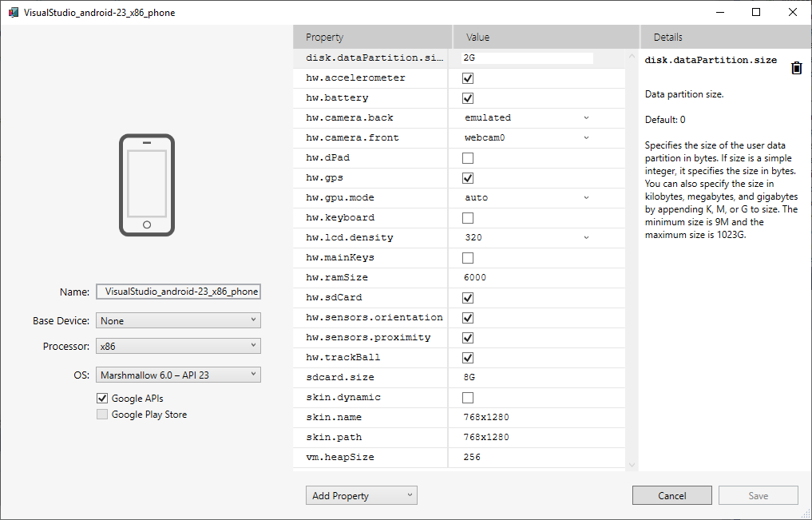
Task: Open hw.camera.front dropdown
Action: 527,137
